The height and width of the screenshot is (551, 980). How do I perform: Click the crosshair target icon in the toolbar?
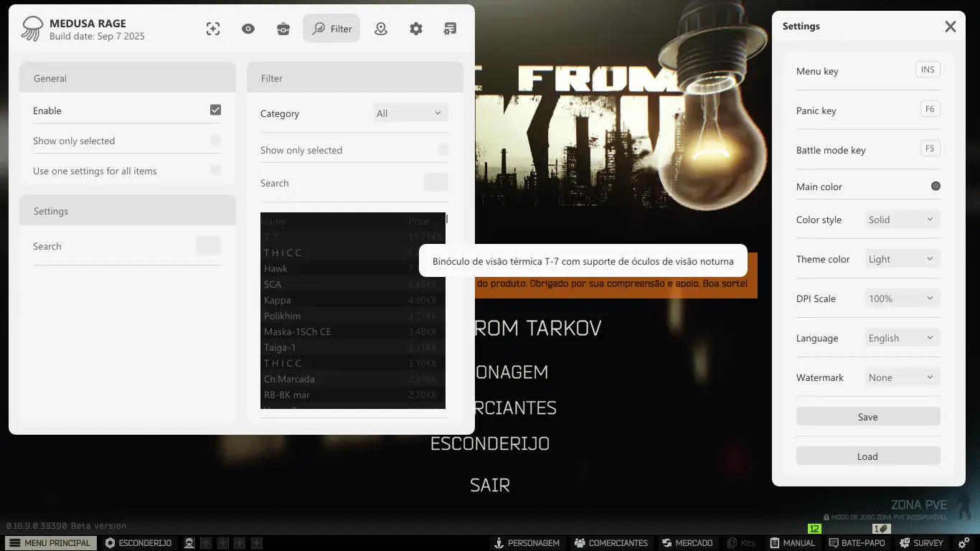pyautogui.click(x=213, y=29)
